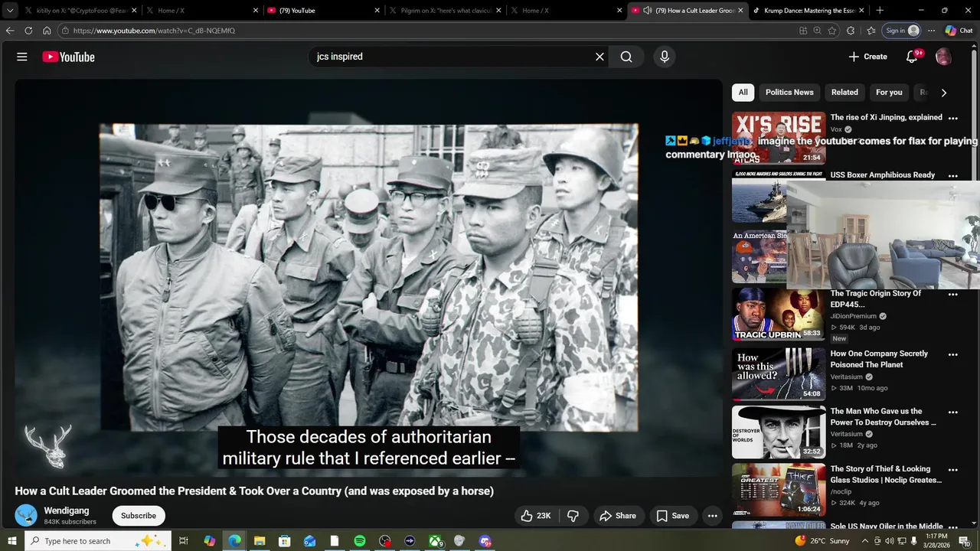
Task: Mute the current tab via speaker icon
Action: coord(648,11)
